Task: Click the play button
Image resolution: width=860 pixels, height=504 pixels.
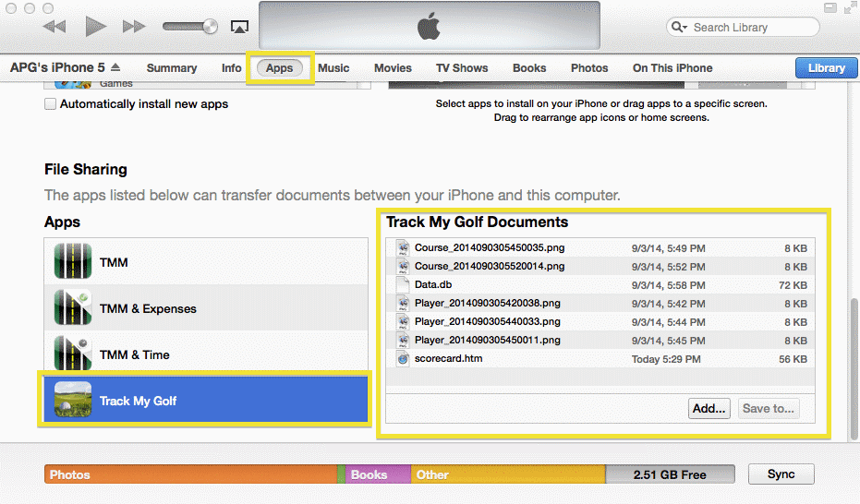Action: pos(95,26)
